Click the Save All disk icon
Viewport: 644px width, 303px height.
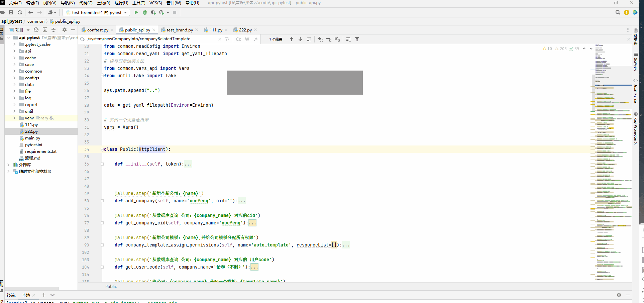coord(11,12)
